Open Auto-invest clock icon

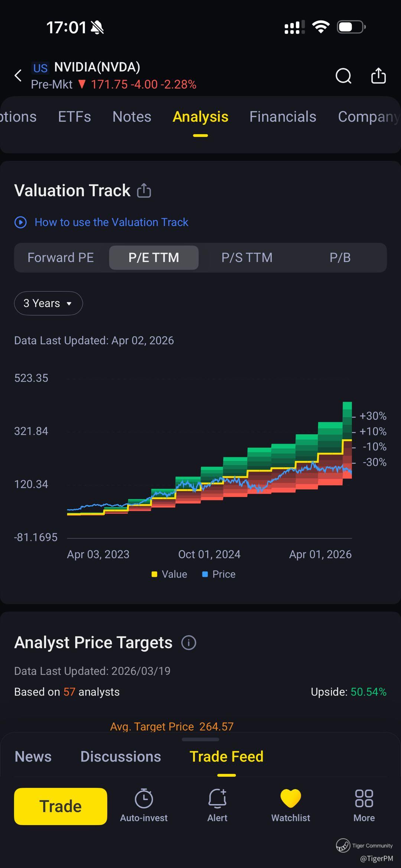[144, 799]
